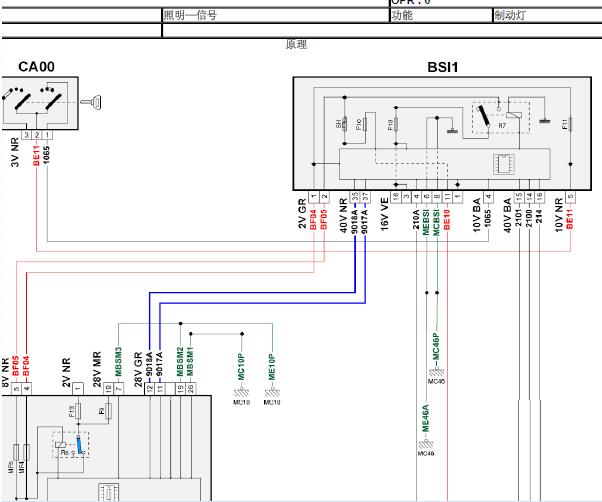Select the 10V BA connector label
The height and width of the screenshot is (502, 602).
tap(476, 215)
